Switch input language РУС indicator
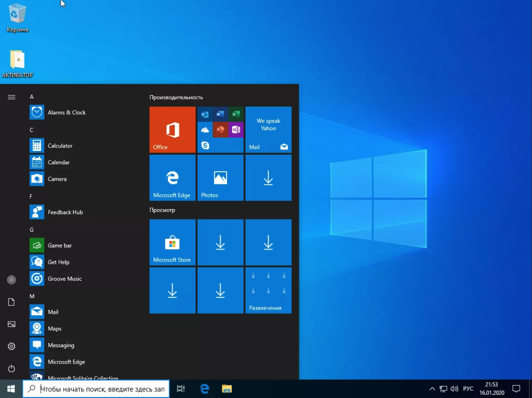 (468, 389)
